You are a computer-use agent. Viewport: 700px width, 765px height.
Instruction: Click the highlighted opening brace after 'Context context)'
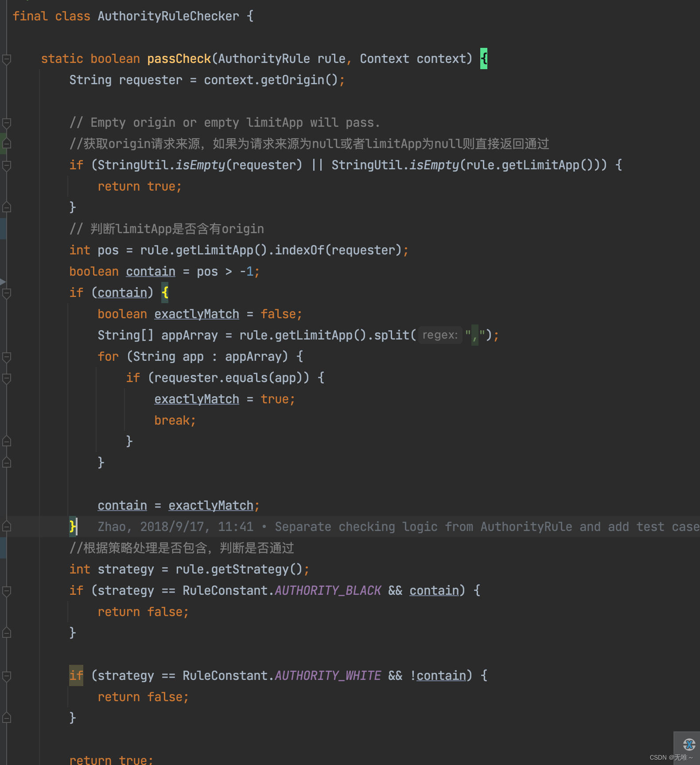[484, 59]
